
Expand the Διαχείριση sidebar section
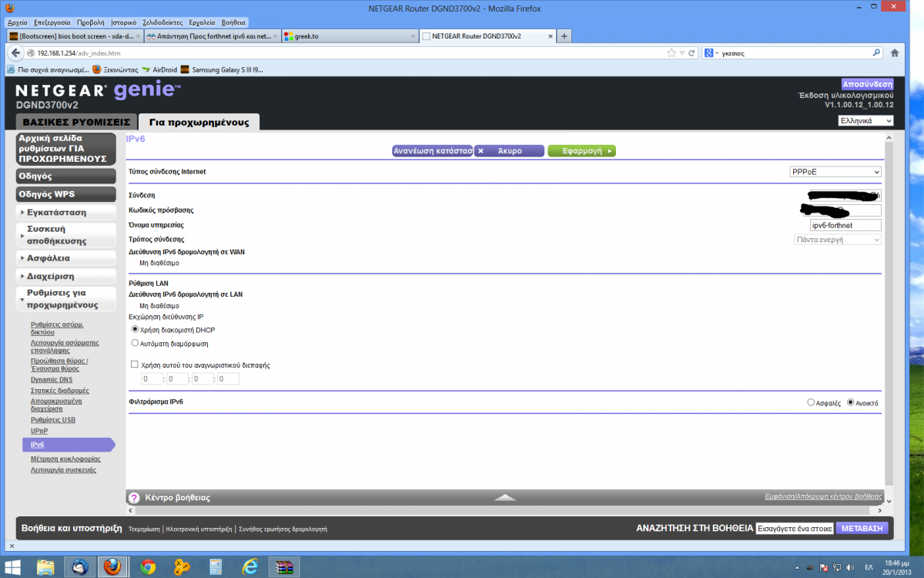coord(65,276)
